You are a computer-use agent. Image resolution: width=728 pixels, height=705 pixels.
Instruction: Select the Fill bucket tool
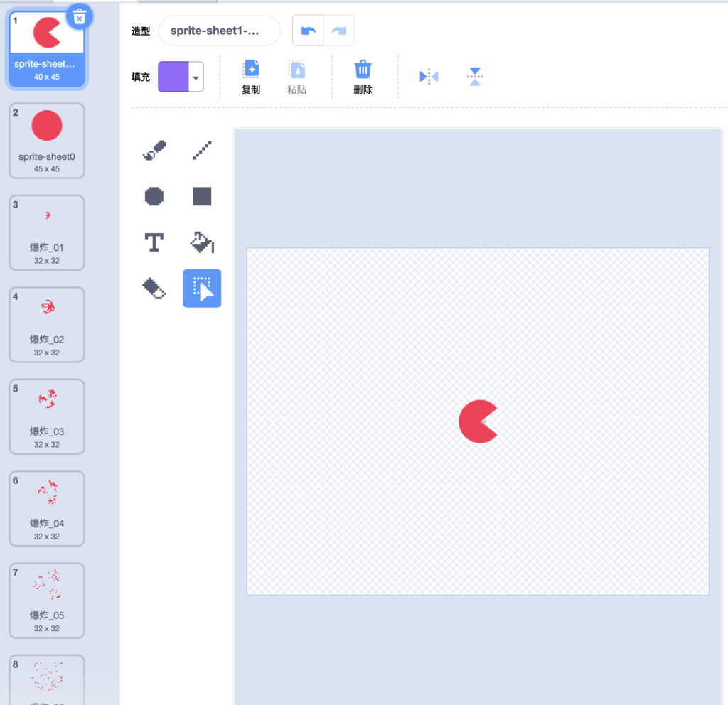[202, 242]
